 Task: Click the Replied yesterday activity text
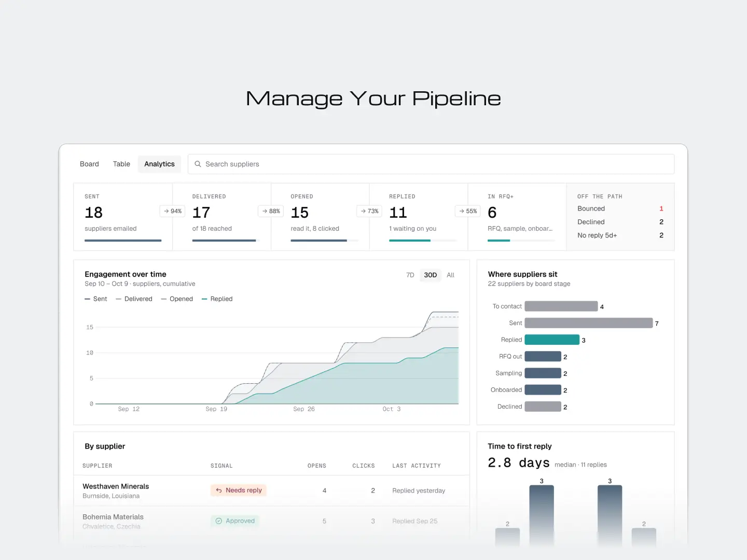click(x=419, y=491)
